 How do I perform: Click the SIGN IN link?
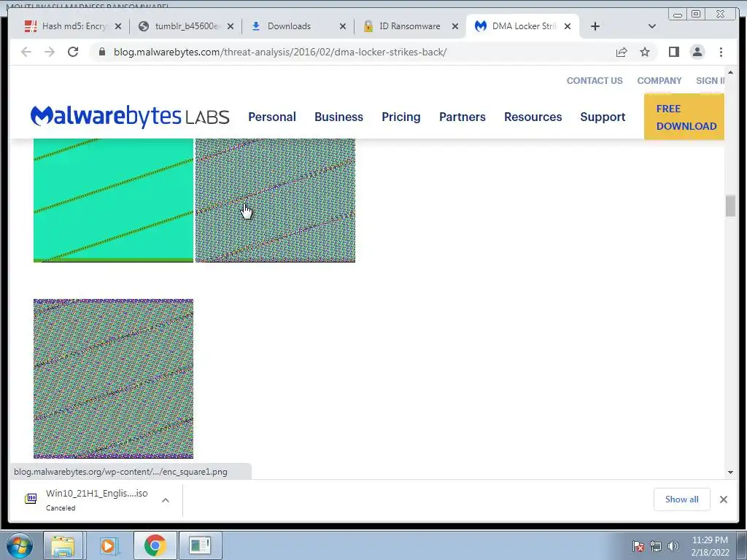click(710, 80)
